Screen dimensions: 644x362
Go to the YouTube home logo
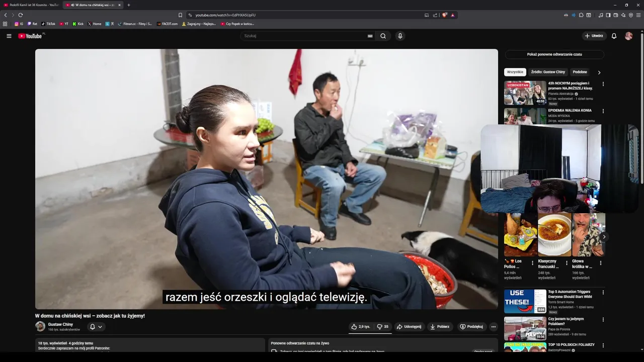coord(31,36)
